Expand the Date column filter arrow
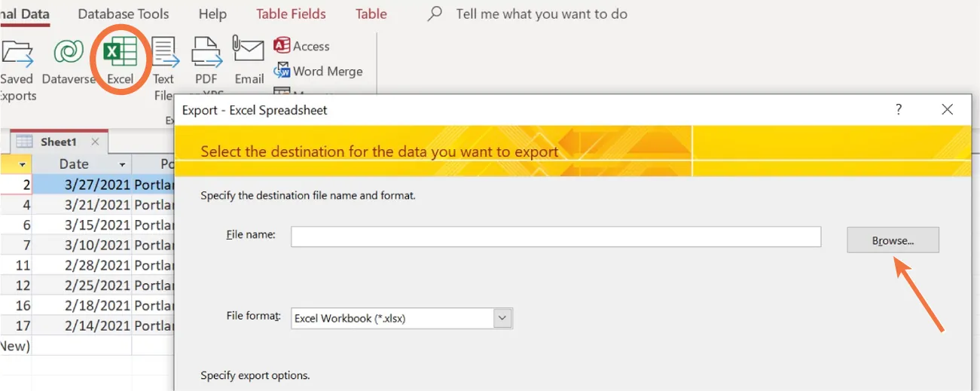Viewport: 980px width, 391px height. pos(122,164)
